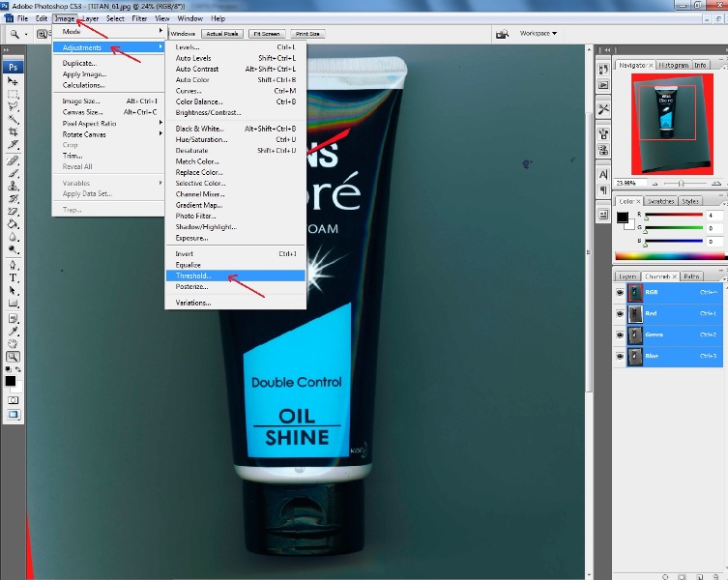
Task: Click the foreground color swatch in Color panel
Action: [x=623, y=217]
